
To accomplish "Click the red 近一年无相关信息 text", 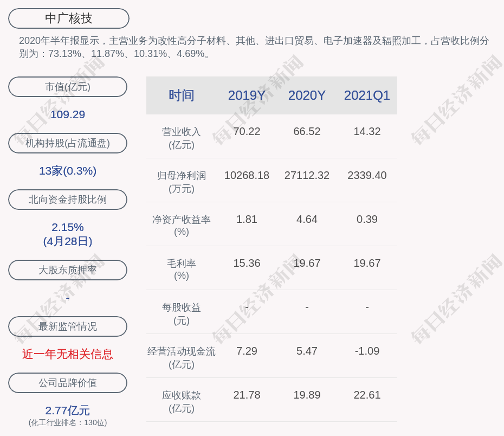I will click(x=68, y=354).
